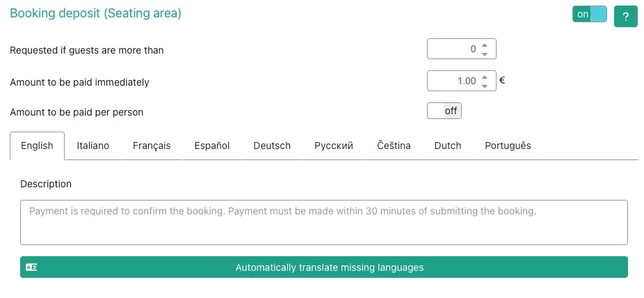
Task: Select the English tab
Action: coord(37,146)
